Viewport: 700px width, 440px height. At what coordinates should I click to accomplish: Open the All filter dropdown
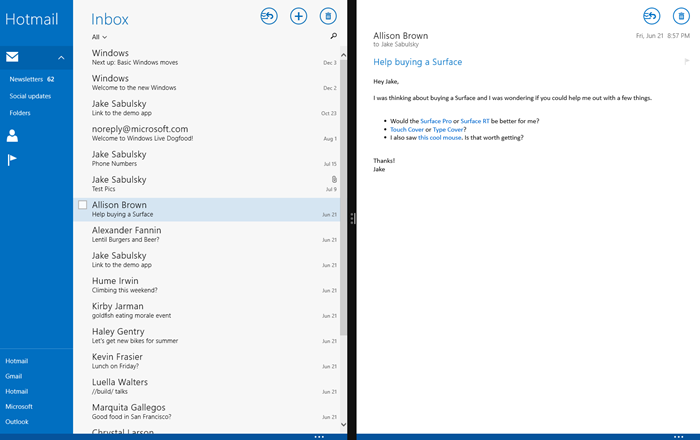pos(99,37)
